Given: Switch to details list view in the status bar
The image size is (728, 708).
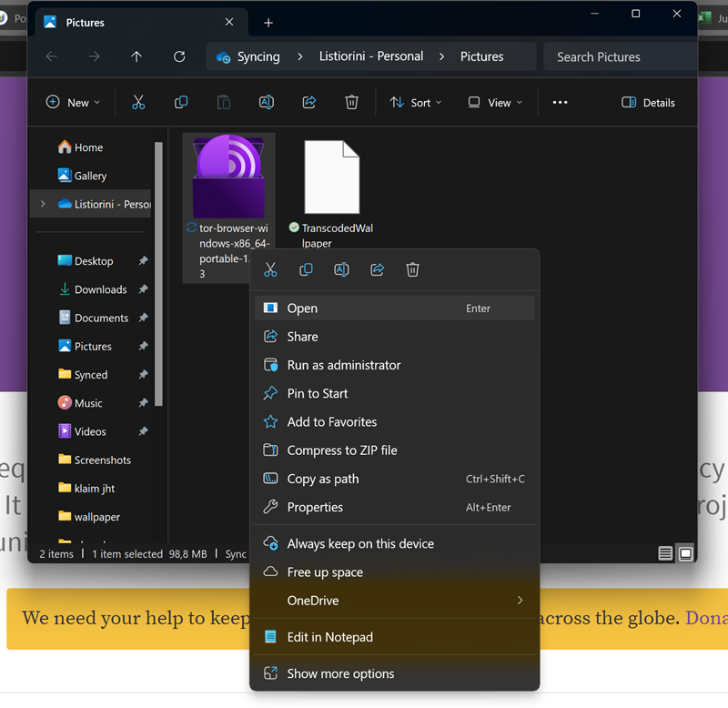Looking at the screenshot, I should coord(665,553).
